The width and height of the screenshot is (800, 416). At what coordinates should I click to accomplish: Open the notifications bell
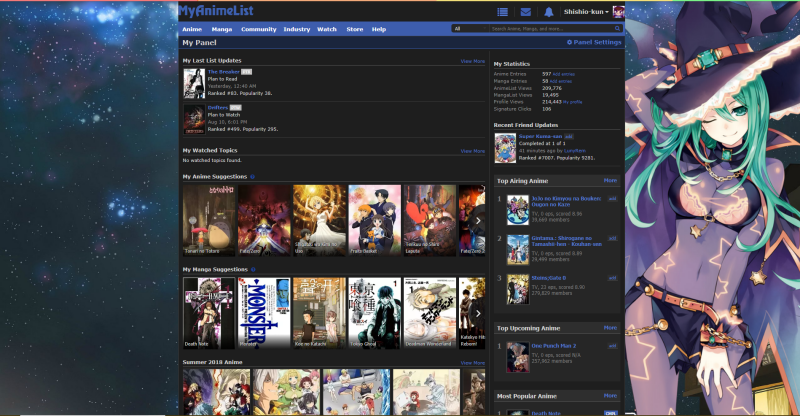[549, 12]
